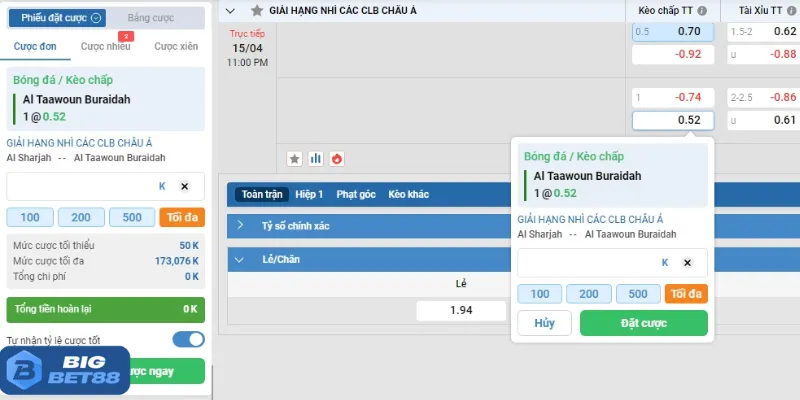Click league name link in popup slip
The height and width of the screenshot is (400, 800).
pyautogui.click(x=590, y=219)
